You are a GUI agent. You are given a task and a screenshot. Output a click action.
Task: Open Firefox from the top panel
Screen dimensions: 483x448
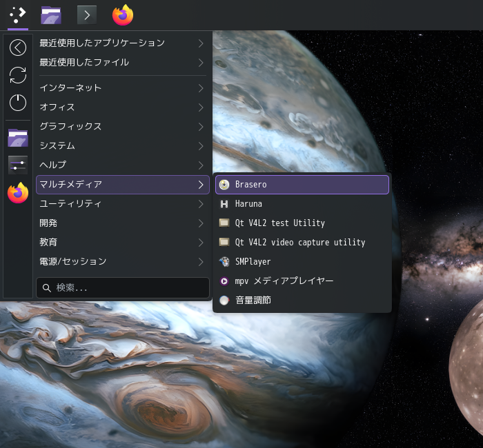pyautogui.click(x=123, y=14)
